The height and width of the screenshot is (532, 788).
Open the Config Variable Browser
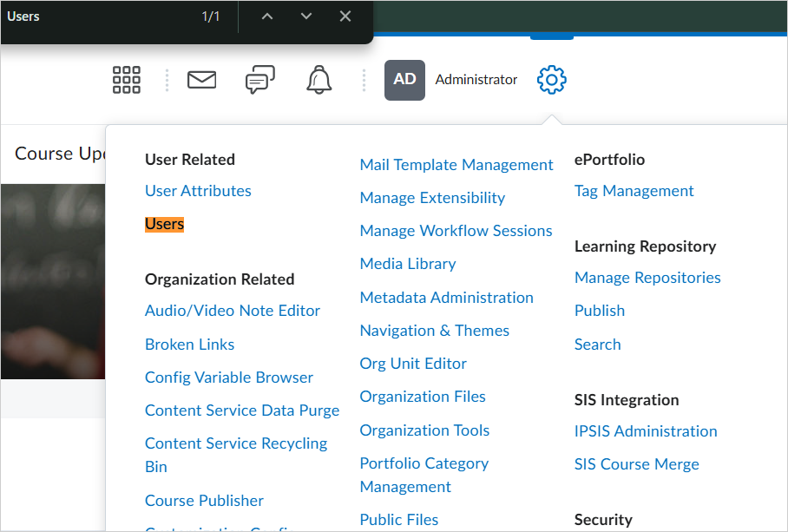[x=228, y=377]
